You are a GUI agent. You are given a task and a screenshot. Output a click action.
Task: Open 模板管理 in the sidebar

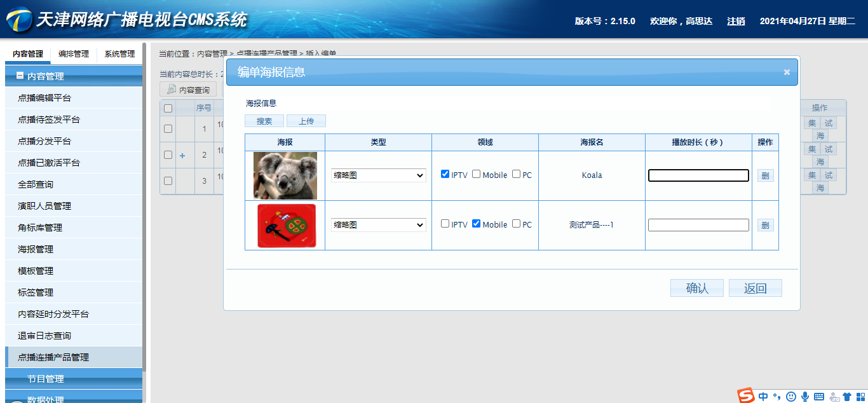(74, 271)
